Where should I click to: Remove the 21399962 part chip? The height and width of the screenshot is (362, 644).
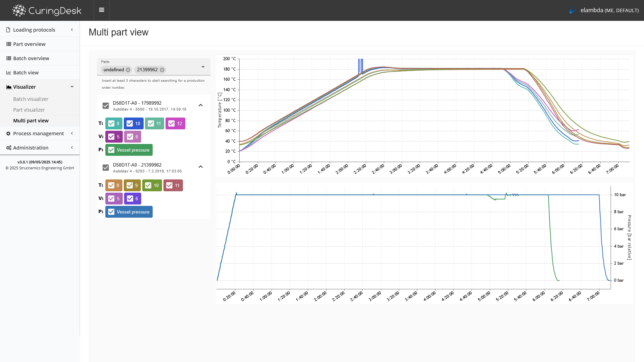tap(162, 70)
